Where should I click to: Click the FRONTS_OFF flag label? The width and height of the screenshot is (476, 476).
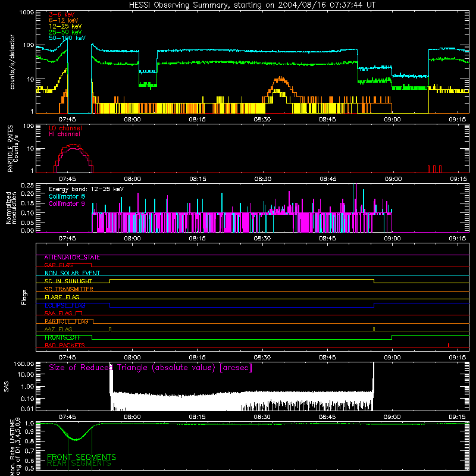(x=62, y=337)
